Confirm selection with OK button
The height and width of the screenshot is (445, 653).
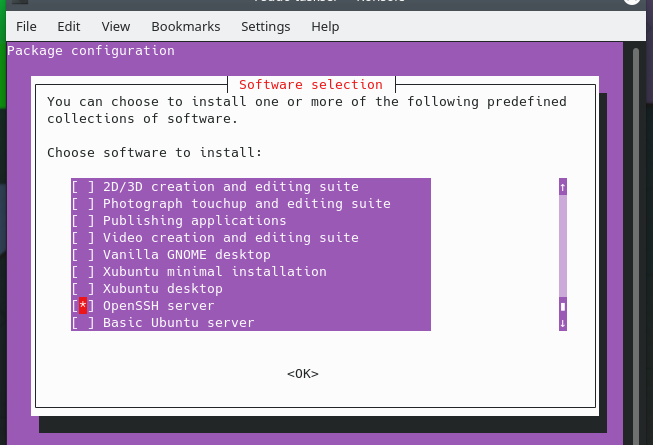(303, 374)
